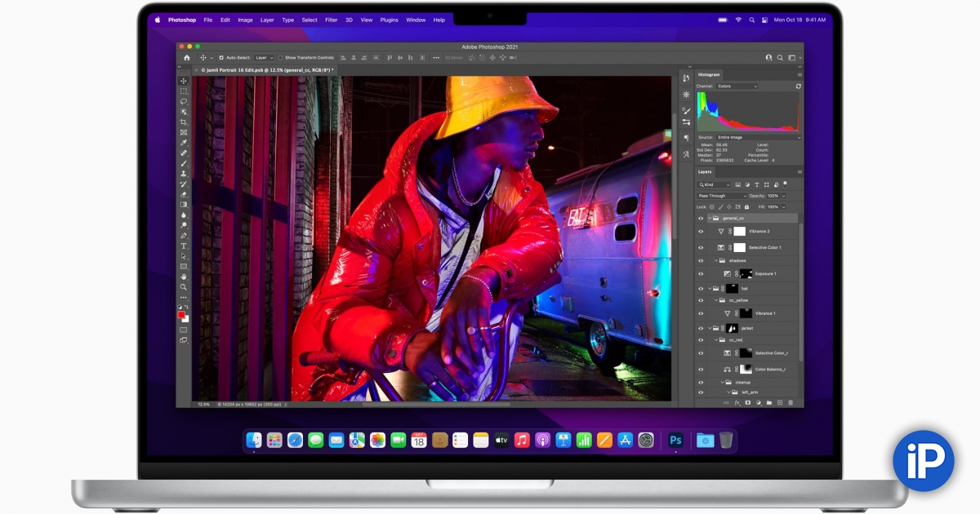Enable Show Transform Controls checkbox

tap(280, 58)
